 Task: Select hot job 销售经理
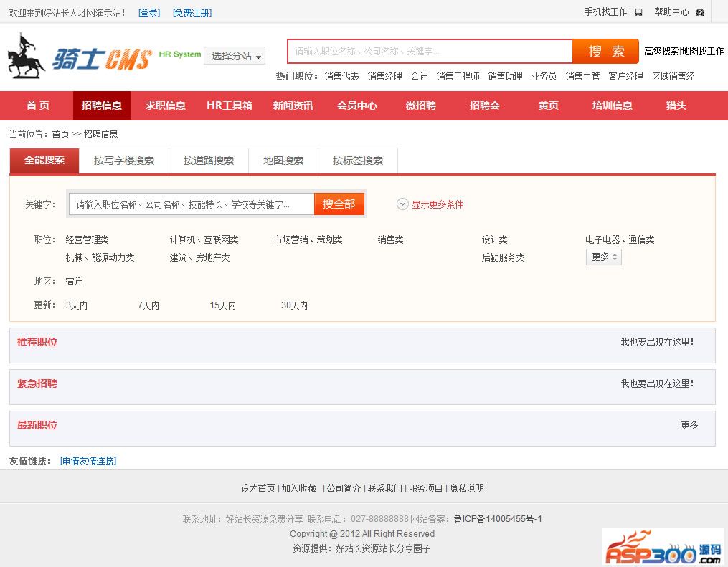click(385, 76)
